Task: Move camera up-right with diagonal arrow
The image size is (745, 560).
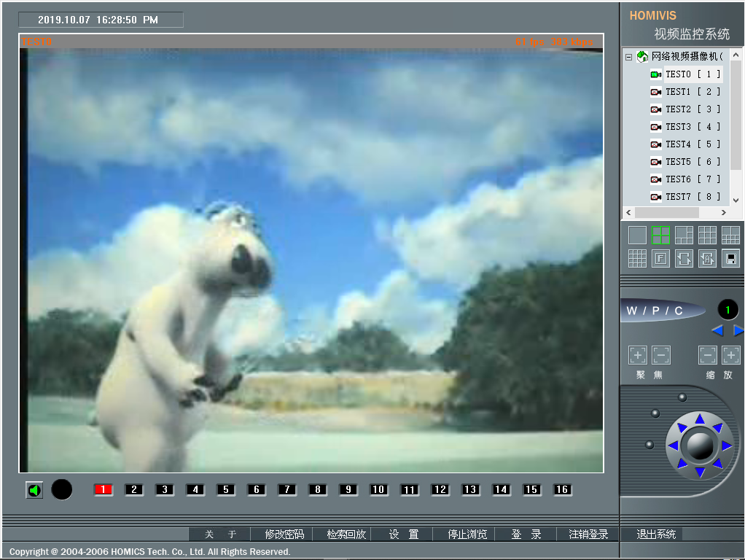Action: click(718, 427)
